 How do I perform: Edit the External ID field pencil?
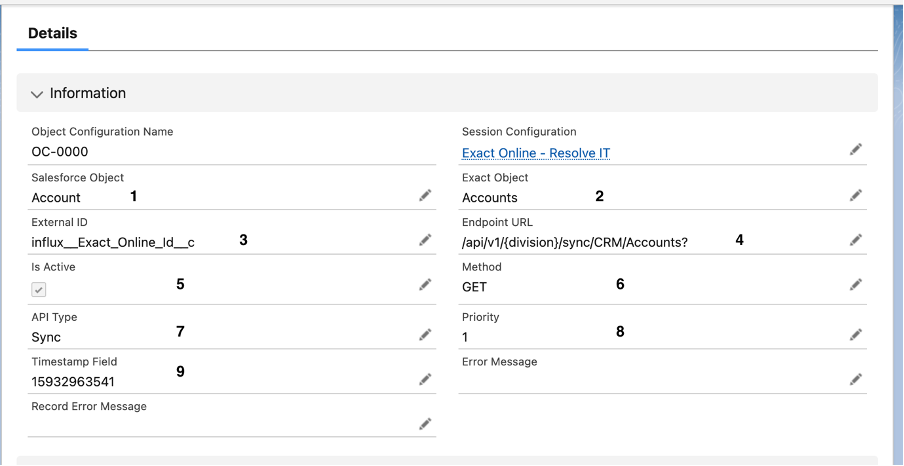(425, 239)
